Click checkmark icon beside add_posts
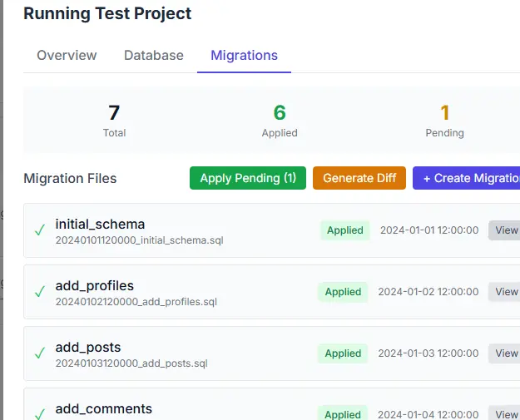This screenshot has width=520, height=420. coord(40,353)
